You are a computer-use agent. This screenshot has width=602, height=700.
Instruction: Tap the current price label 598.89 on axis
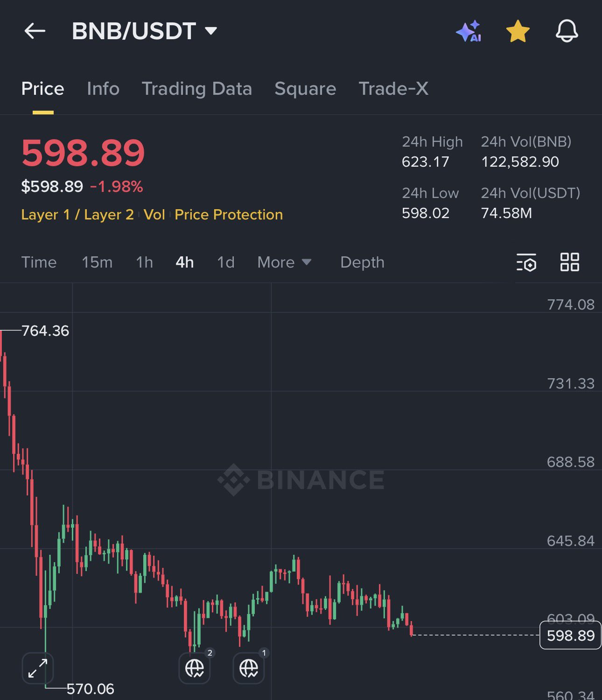pyautogui.click(x=570, y=636)
